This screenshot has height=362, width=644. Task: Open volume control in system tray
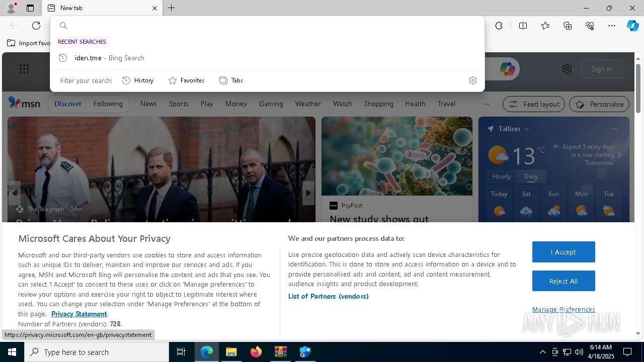[x=579, y=352]
